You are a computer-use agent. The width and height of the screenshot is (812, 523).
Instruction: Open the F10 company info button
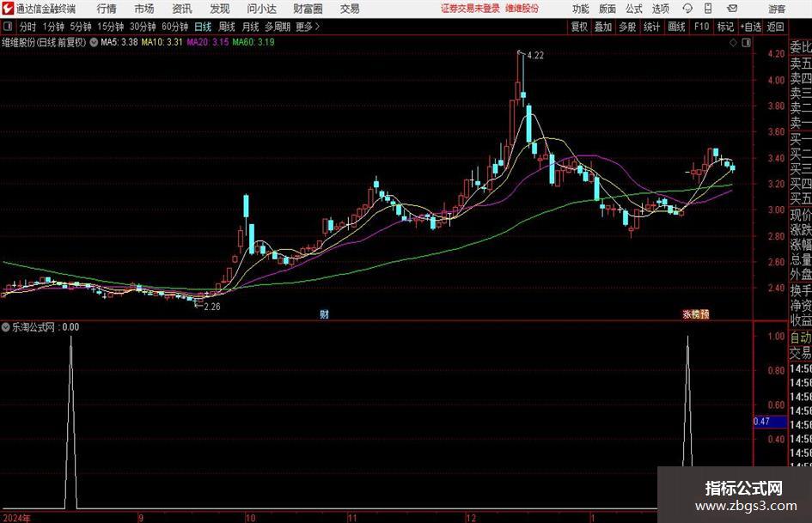(701, 27)
